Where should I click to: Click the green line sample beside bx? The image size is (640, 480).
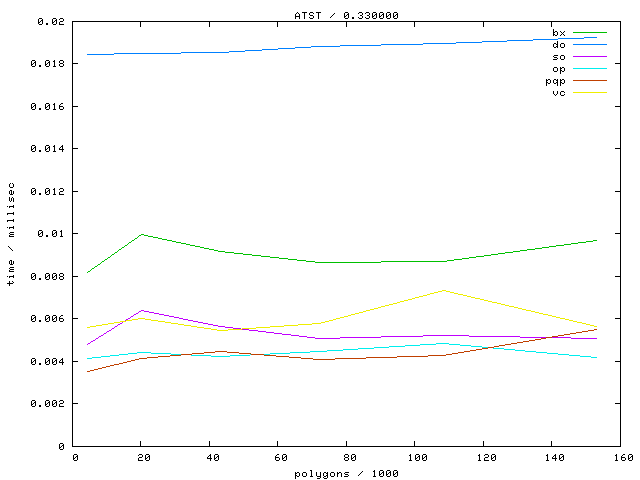(x=590, y=33)
